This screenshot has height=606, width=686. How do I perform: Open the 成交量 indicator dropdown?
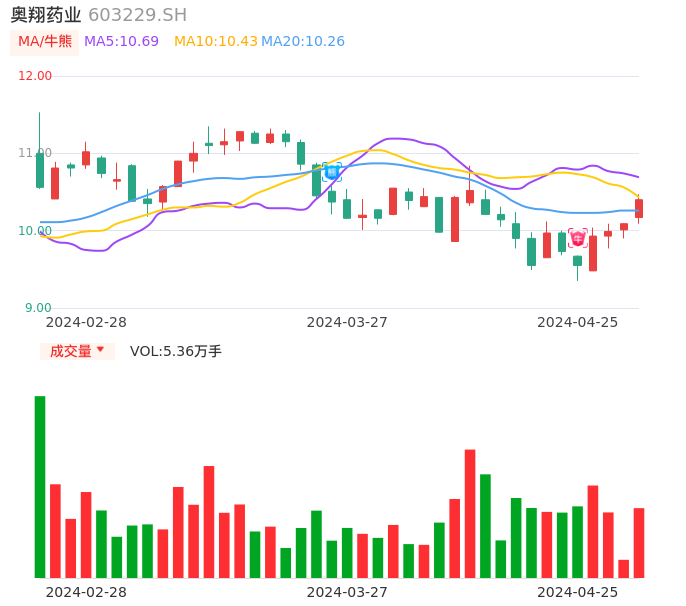tap(77, 351)
